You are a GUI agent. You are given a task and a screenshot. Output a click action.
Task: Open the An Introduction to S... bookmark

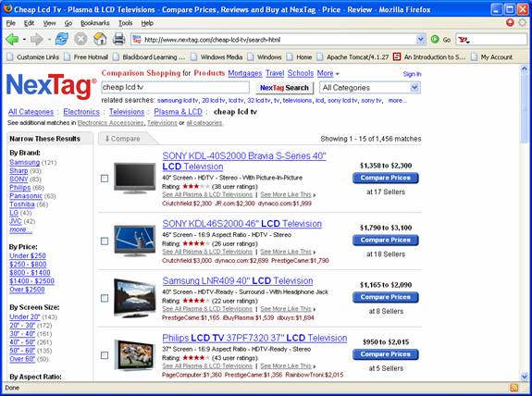coord(429,57)
